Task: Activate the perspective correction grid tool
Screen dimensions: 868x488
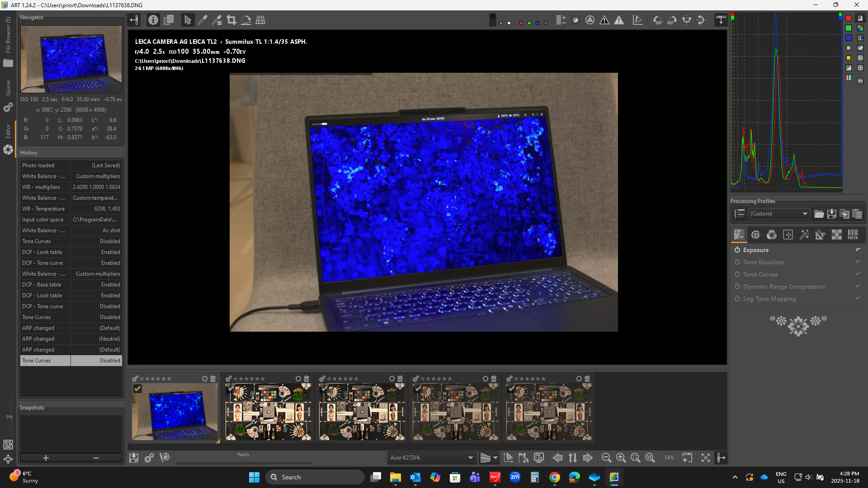Action: (260, 20)
